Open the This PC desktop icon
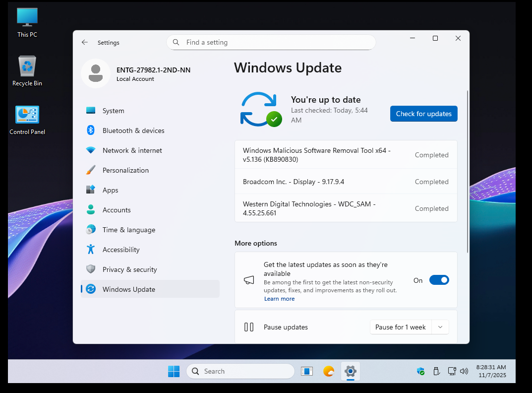 [27, 23]
